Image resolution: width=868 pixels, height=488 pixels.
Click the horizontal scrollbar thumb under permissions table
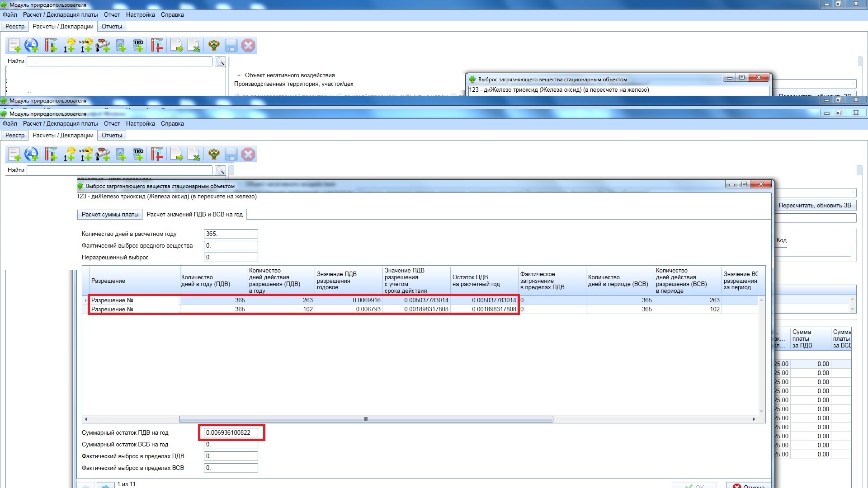click(x=366, y=419)
